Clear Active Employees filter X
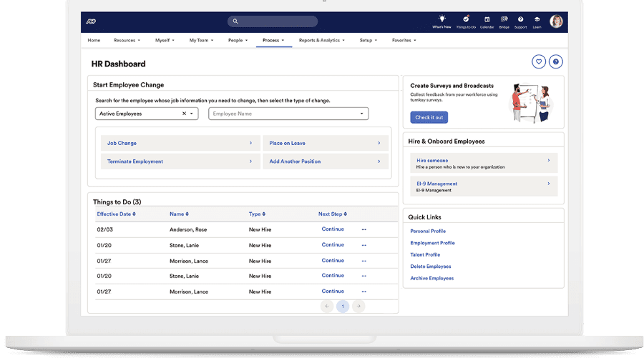Viewport: 644px width, 358px height. (184, 114)
